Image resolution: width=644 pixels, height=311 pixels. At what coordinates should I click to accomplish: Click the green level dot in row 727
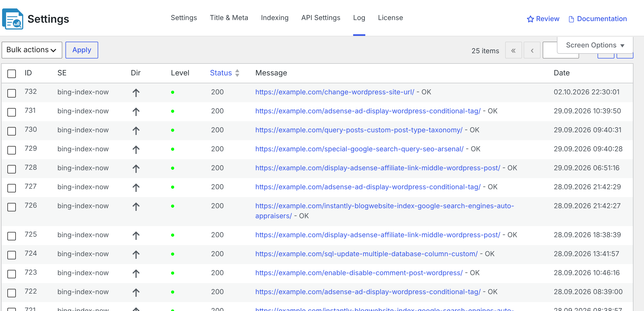[x=173, y=187]
